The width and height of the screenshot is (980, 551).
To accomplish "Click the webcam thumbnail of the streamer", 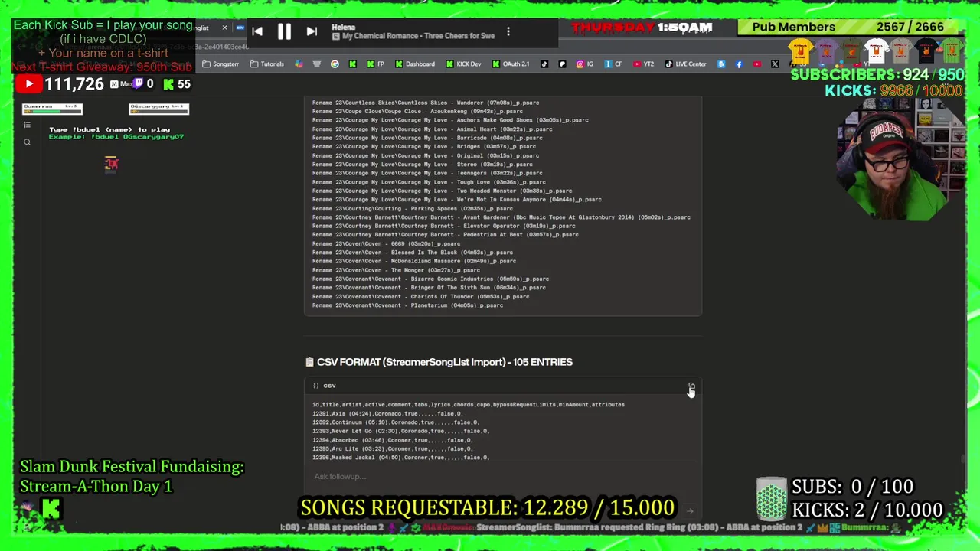I will (900, 159).
